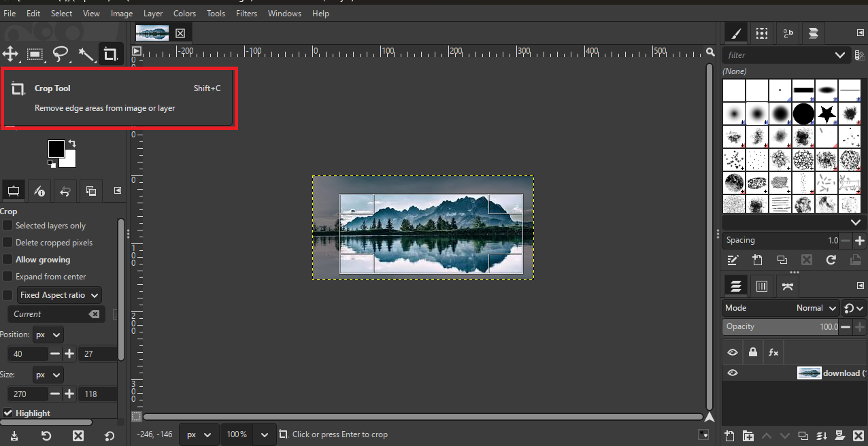This screenshot has width=868, height=446.
Task: Switch to the Channels tab
Action: point(762,286)
